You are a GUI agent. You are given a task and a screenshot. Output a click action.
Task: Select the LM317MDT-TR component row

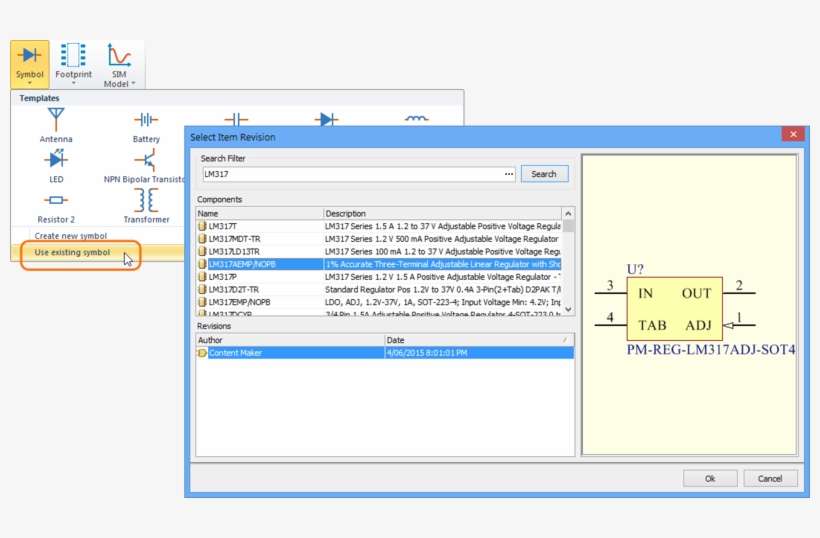[260, 239]
